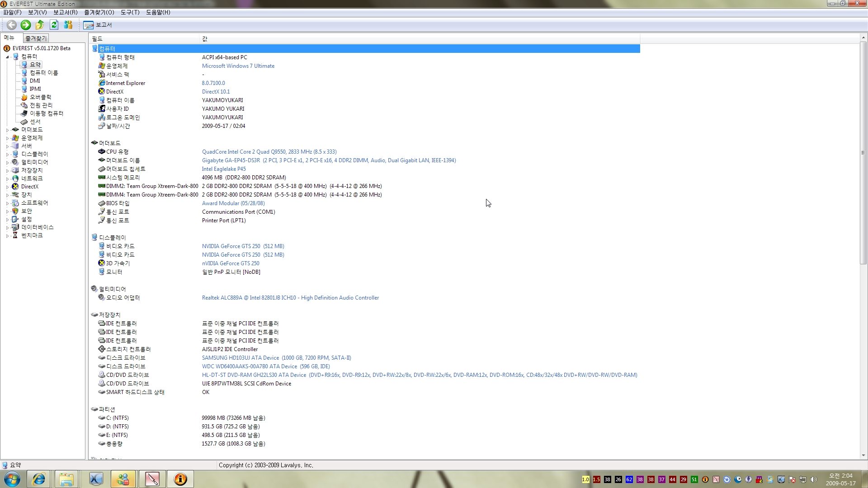Screen dimensions: 868x488
Task: Open the 보고서 report toolbar button
Action: 98,25
